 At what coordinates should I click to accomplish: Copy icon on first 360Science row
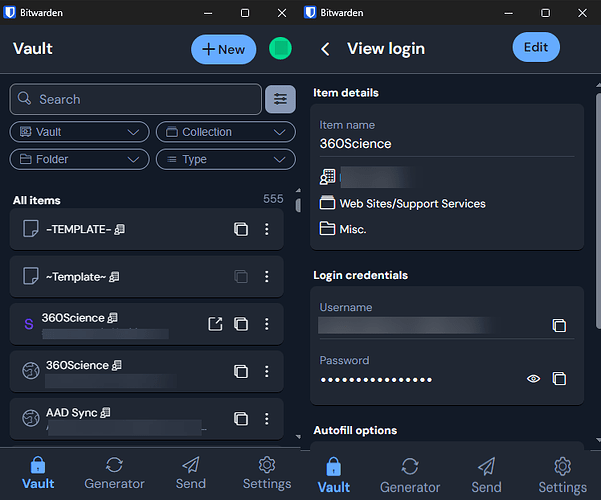click(x=241, y=324)
